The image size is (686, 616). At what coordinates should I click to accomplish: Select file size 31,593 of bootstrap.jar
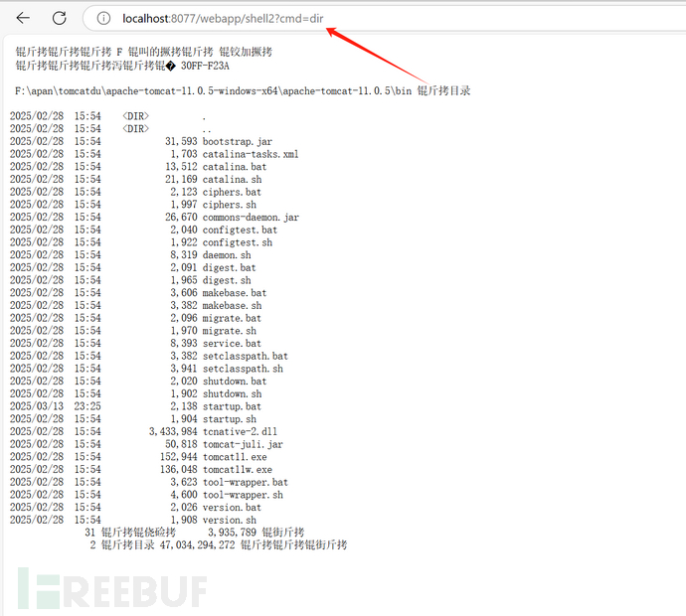coord(181,142)
